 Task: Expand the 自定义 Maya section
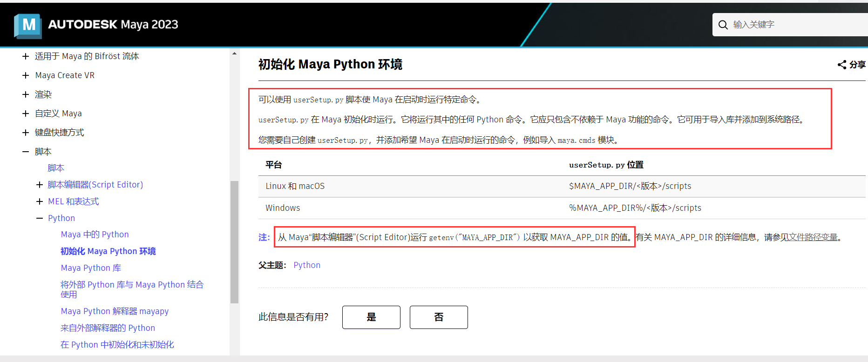pos(26,114)
